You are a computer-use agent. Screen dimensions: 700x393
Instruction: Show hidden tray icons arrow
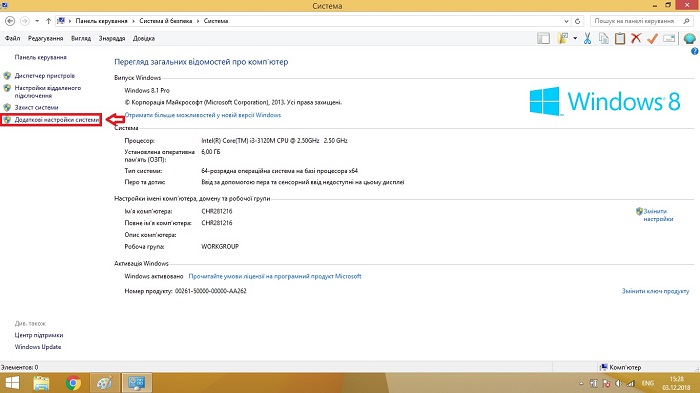click(581, 384)
